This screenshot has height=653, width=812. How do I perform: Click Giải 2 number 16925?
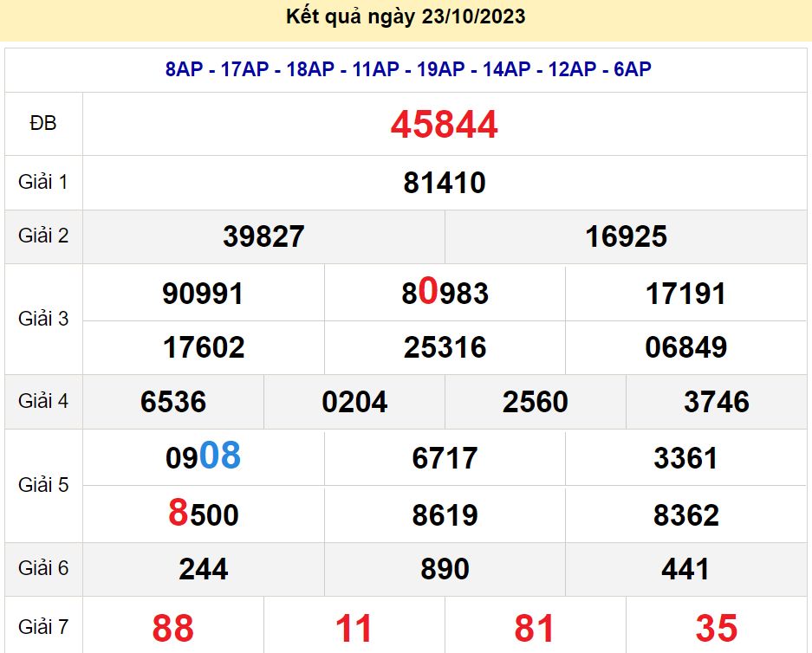(x=626, y=236)
